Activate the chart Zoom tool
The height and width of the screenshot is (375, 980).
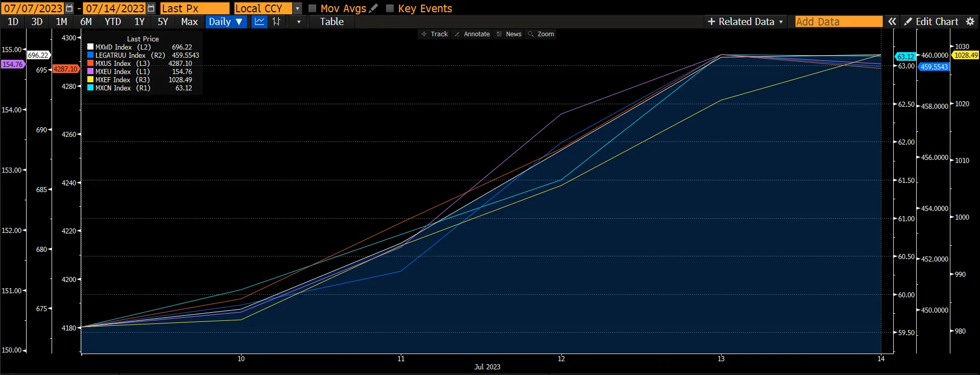click(x=541, y=34)
